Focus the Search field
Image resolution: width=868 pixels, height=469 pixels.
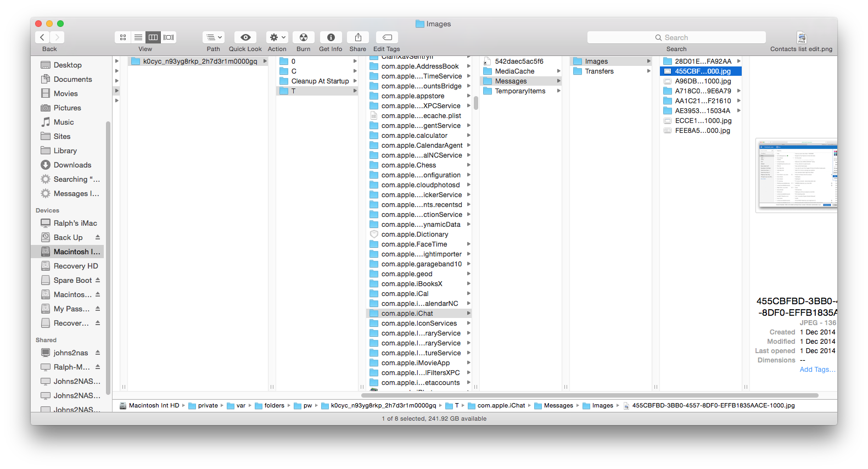click(676, 37)
